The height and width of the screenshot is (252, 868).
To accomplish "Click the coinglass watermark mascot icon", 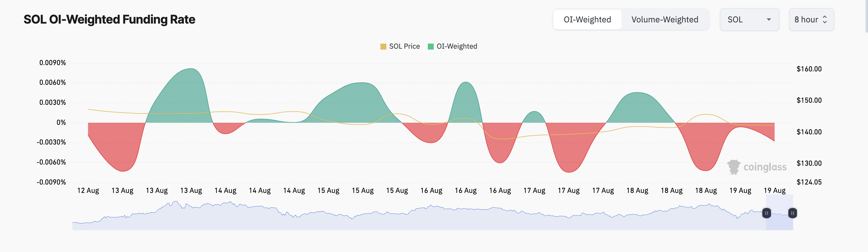I will click(x=734, y=167).
